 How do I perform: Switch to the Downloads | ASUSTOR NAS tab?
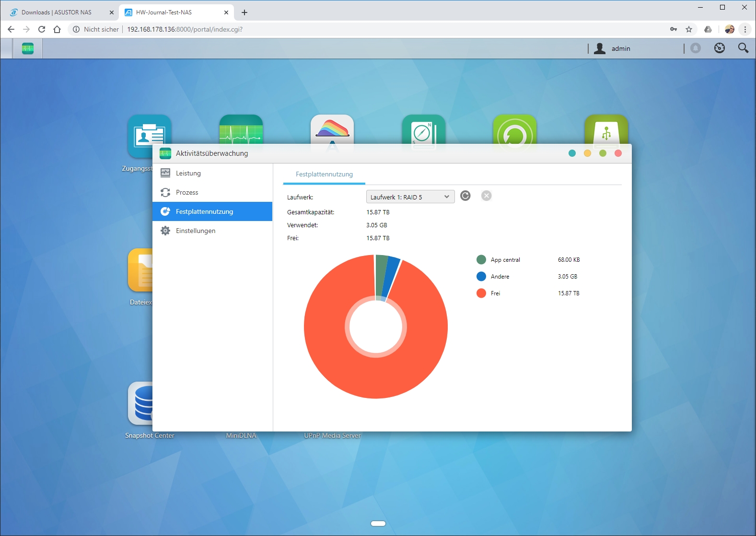click(x=57, y=12)
